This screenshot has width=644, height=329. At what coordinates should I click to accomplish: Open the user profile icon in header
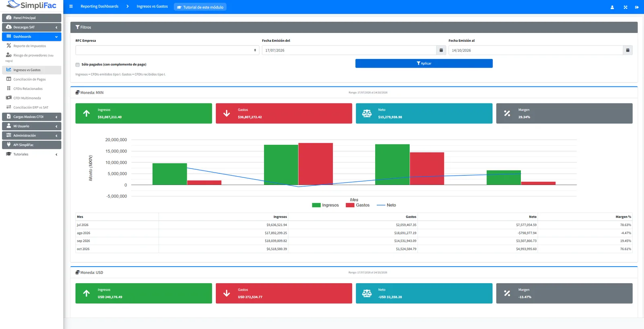point(612,7)
